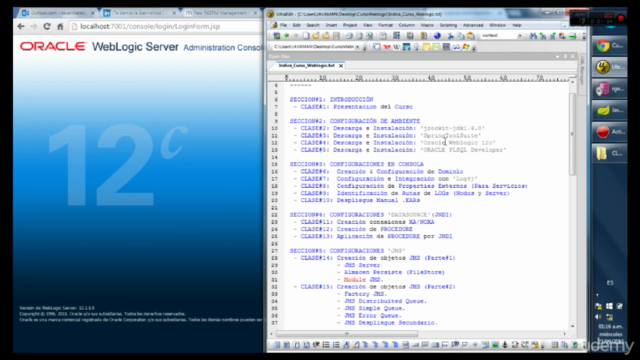The width and height of the screenshot is (640, 360).
Task: Click the Yahoo search icon in UltraEdit web toolbar
Action: 387,47
